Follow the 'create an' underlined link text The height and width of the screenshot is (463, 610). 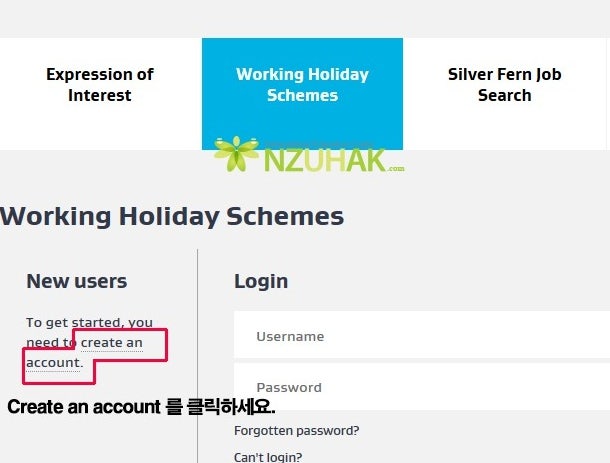click(112, 343)
